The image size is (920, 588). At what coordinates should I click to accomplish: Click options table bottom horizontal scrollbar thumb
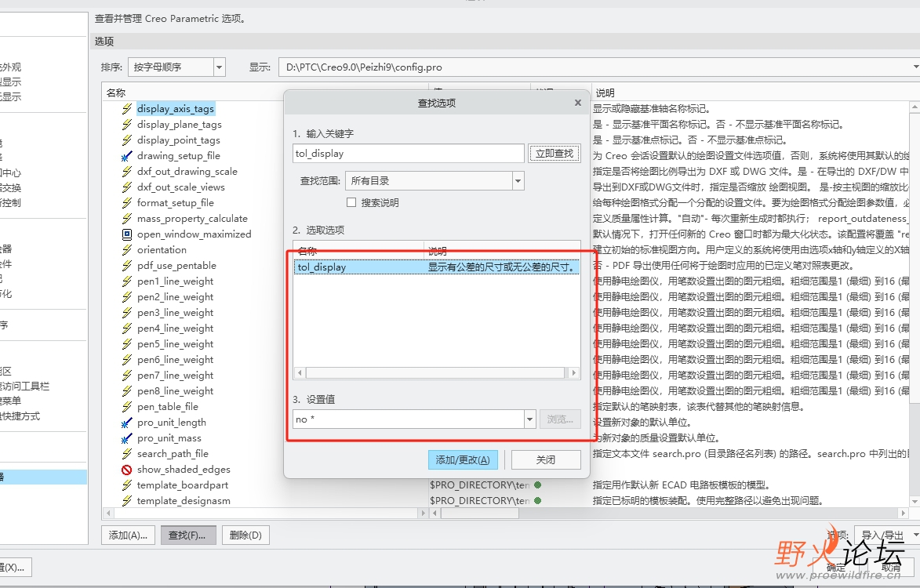480,513
